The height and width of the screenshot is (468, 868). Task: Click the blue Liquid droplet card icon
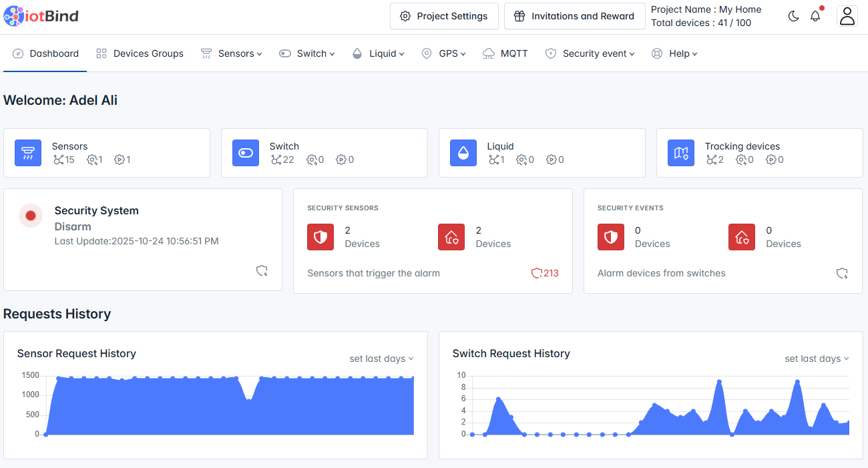click(x=463, y=153)
